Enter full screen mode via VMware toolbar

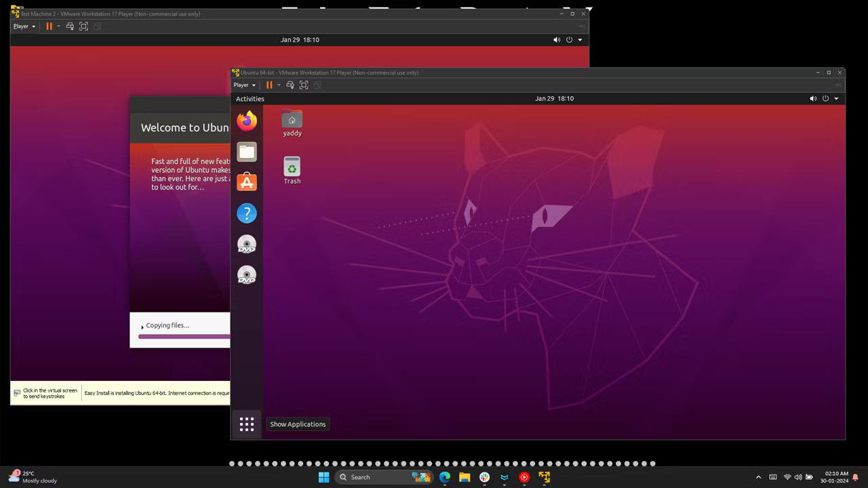304,85
